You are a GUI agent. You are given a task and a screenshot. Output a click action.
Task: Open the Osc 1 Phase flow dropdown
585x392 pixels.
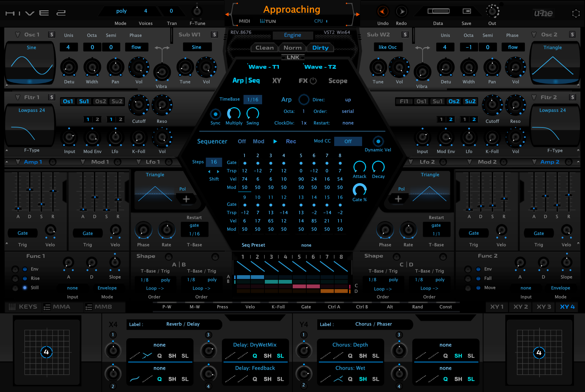tap(136, 47)
